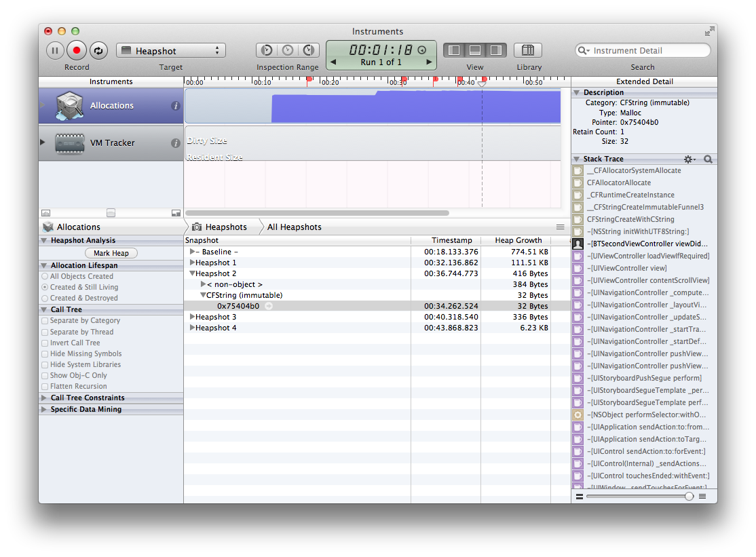This screenshot has width=756, height=557.
Task: Sort by the Snapshot column header
Action: tap(297, 240)
